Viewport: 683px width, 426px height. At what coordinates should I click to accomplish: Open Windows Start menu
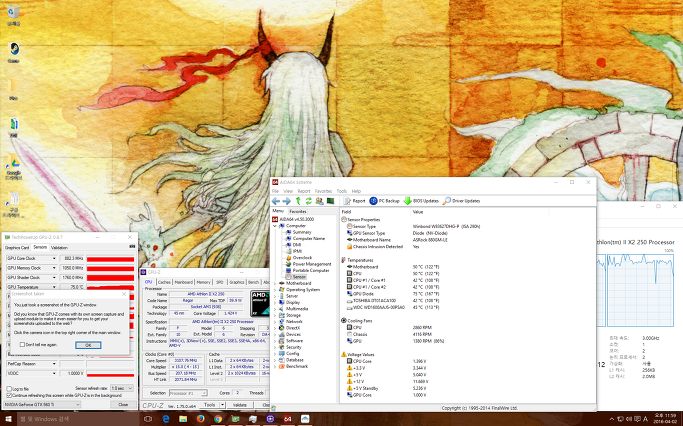coord(8,419)
